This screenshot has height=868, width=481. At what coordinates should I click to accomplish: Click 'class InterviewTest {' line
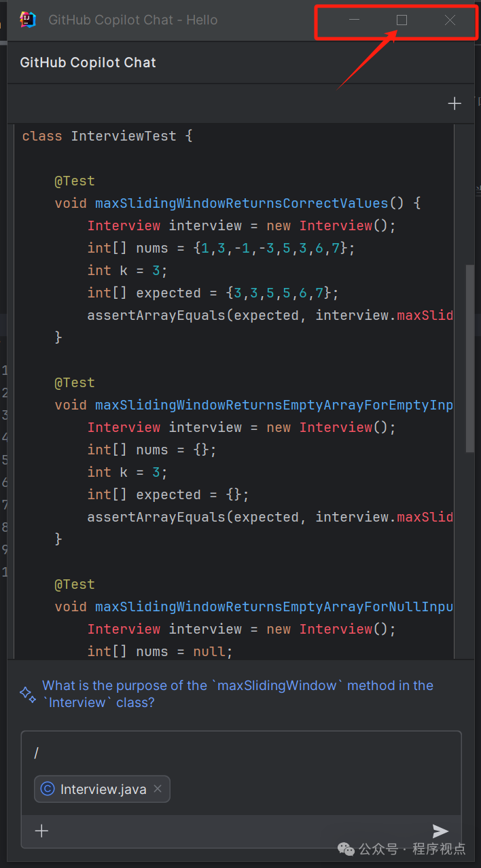(107, 136)
